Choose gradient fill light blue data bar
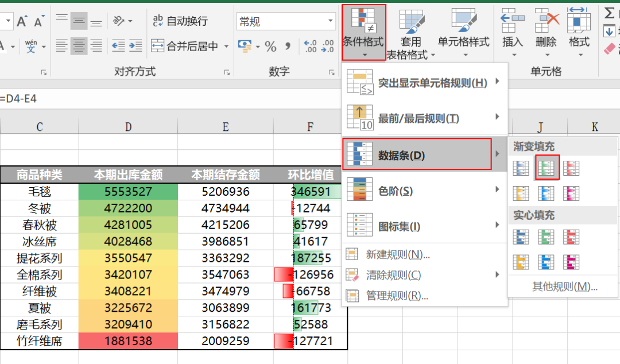Viewport: 620px width, 364px height. 546,193
